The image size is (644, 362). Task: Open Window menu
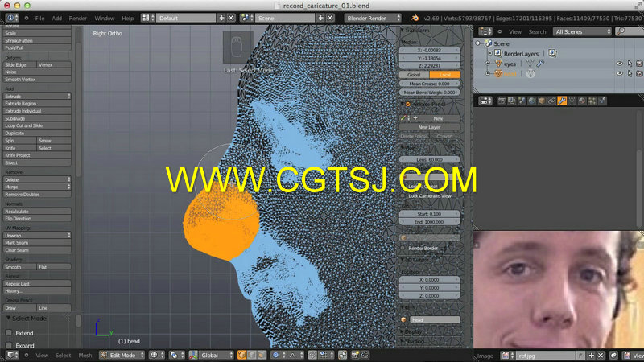coord(105,18)
